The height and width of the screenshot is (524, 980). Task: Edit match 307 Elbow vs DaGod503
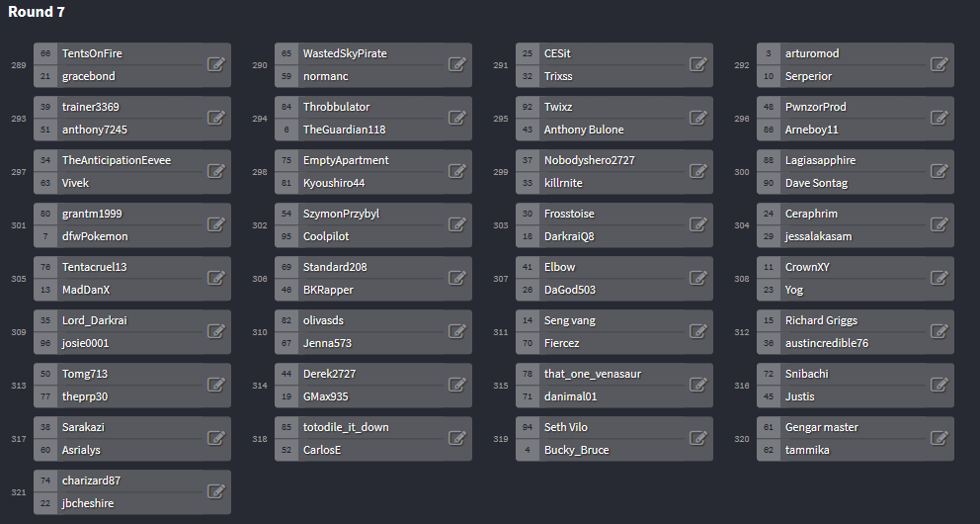click(x=698, y=278)
